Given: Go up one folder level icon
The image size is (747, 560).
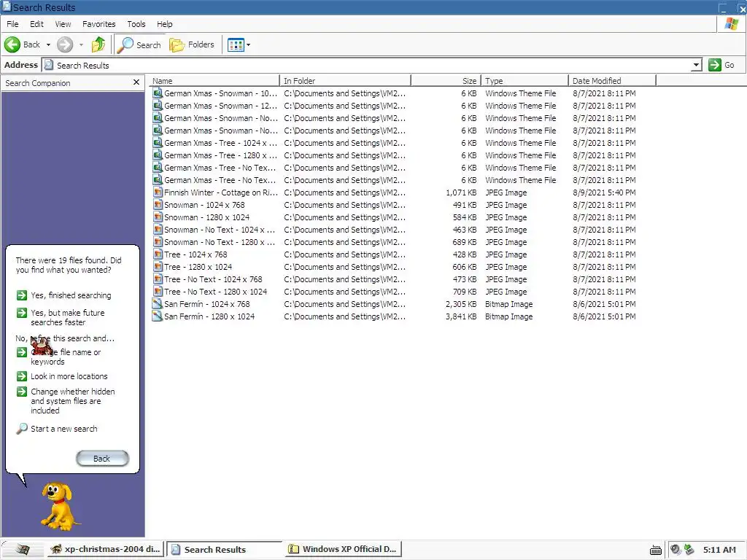Looking at the screenshot, I should [x=98, y=44].
